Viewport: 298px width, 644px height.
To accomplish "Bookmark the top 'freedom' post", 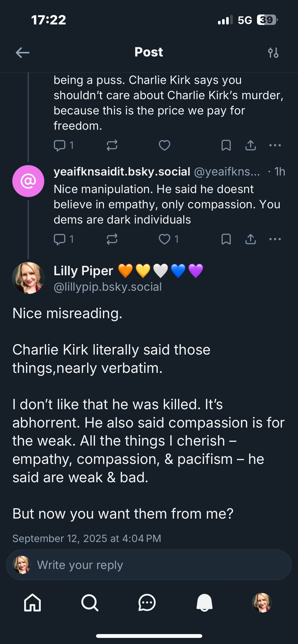I will click(x=227, y=145).
